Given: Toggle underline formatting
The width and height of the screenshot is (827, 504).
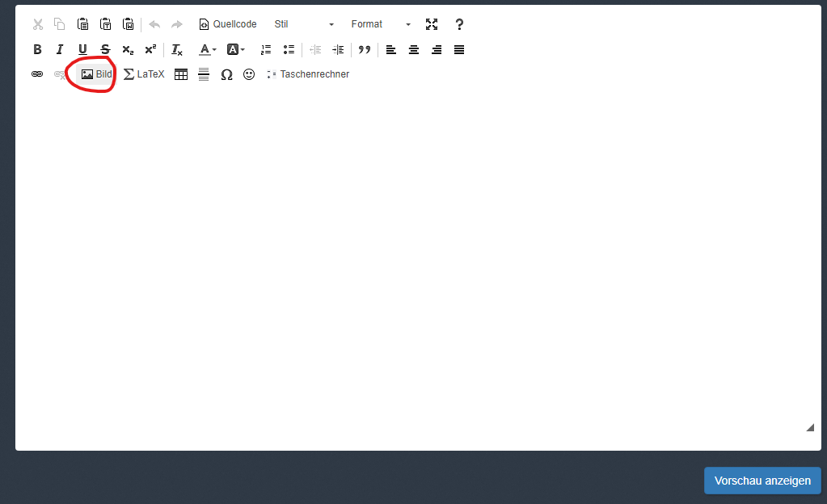Looking at the screenshot, I should 82,49.
